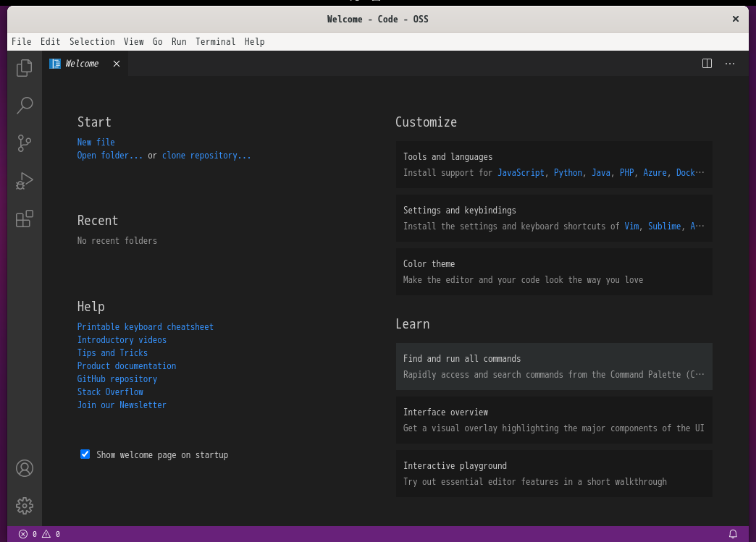Open the Accounts icon in activity bar
The image size is (756, 542).
(x=25, y=468)
